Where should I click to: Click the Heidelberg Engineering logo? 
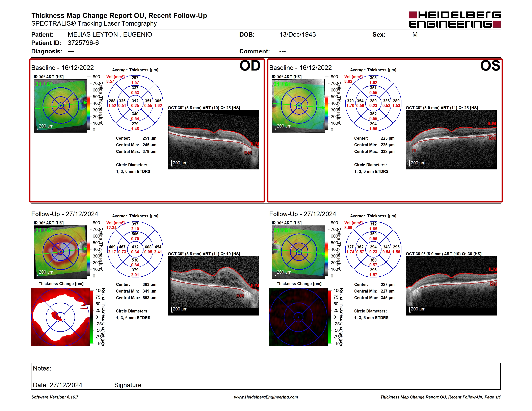point(455,20)
